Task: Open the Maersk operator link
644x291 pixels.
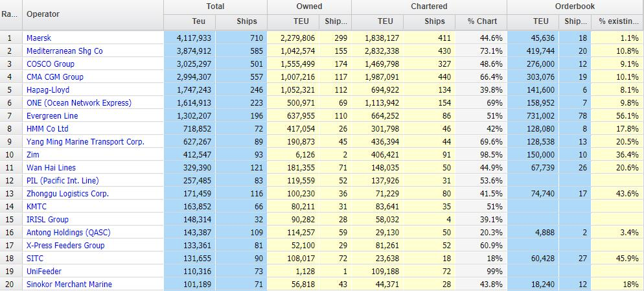Action: click(x=38, y=38)
